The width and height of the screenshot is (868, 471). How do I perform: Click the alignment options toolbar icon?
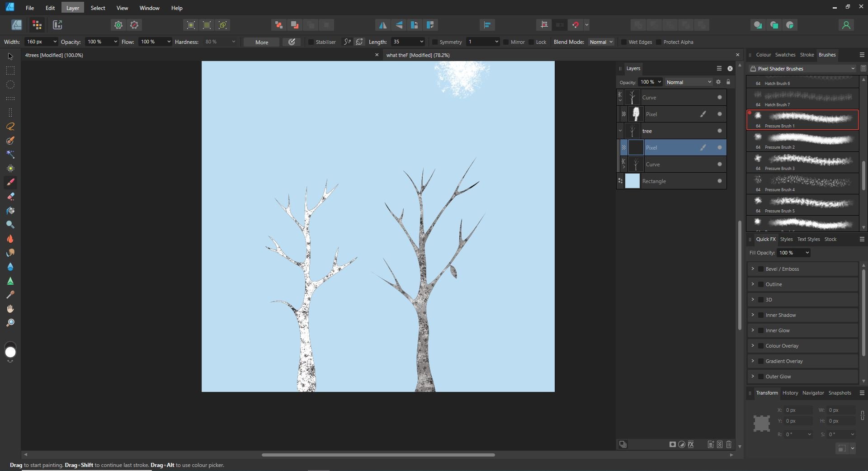[487, 25]
